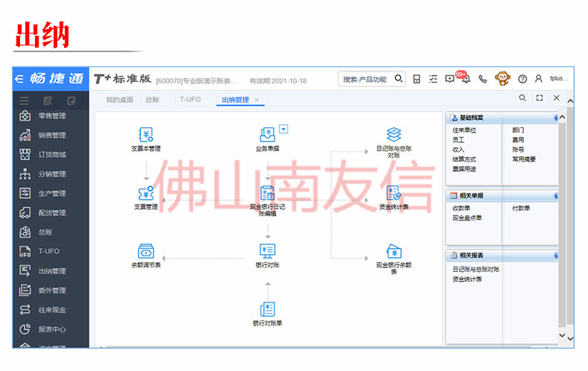The width and height of the screenshot is (588, 371).
Task: Click the phone support icon
Action: (x=482, y=79)
